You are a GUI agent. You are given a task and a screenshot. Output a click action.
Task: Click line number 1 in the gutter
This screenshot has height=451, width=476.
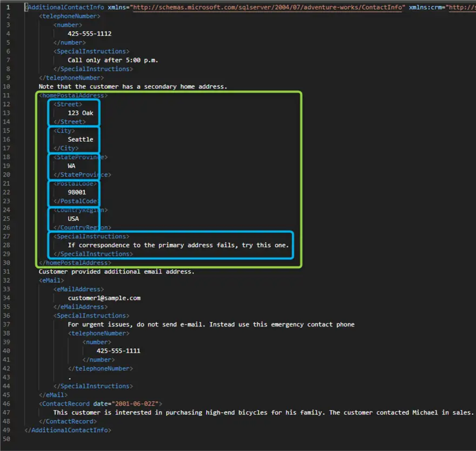8,7
